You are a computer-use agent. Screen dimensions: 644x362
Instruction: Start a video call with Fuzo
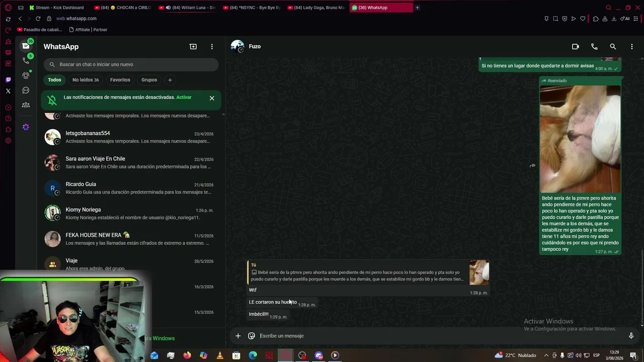tap(576, 46)
